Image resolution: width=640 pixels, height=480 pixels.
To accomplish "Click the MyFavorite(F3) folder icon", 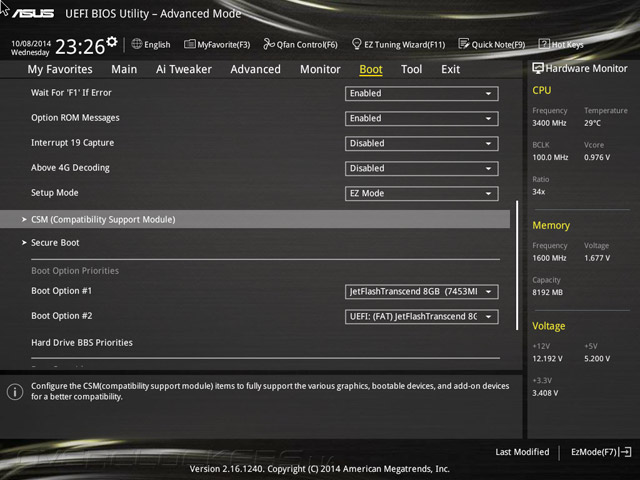I will point(189,44).
